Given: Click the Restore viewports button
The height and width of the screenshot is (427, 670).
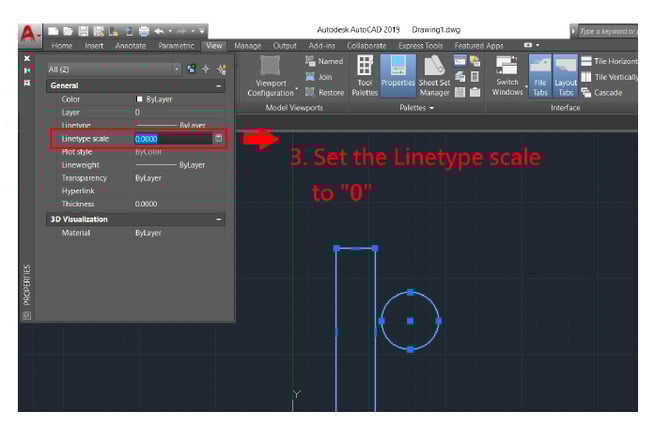Looking at the screenshot, I should click(x=324, y=91).
